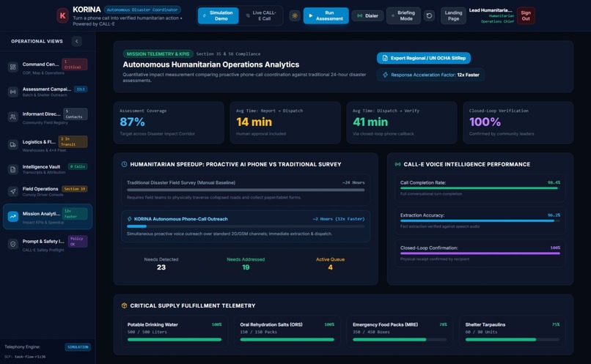Click the phone icon in Live CALL-E Call
This screenshot has height=364, width=591.
(248, 15)
